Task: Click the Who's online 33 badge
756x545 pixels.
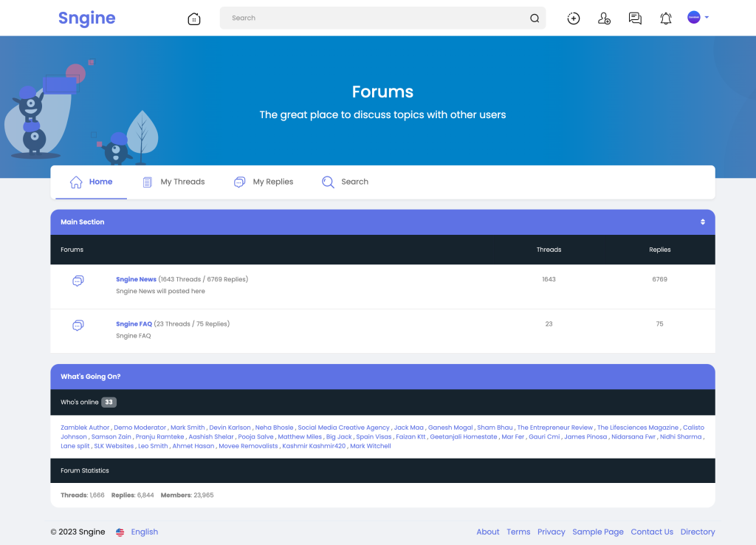Action: point(109,402)
